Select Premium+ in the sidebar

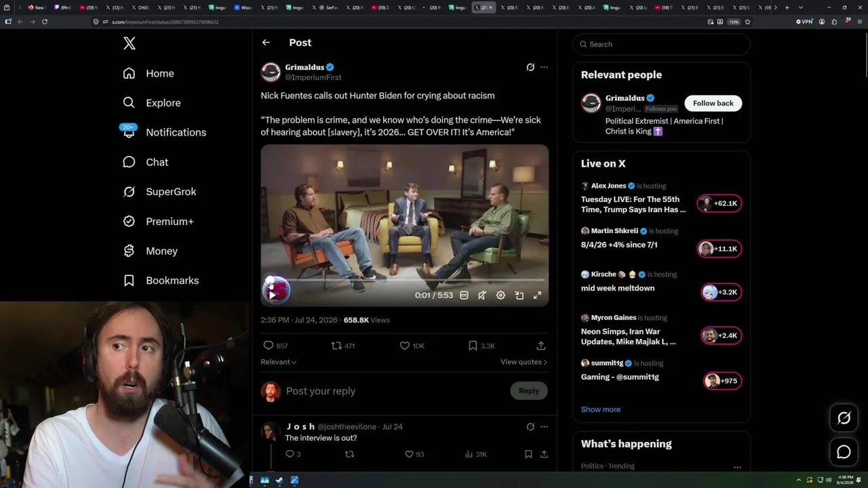(158, 222)
